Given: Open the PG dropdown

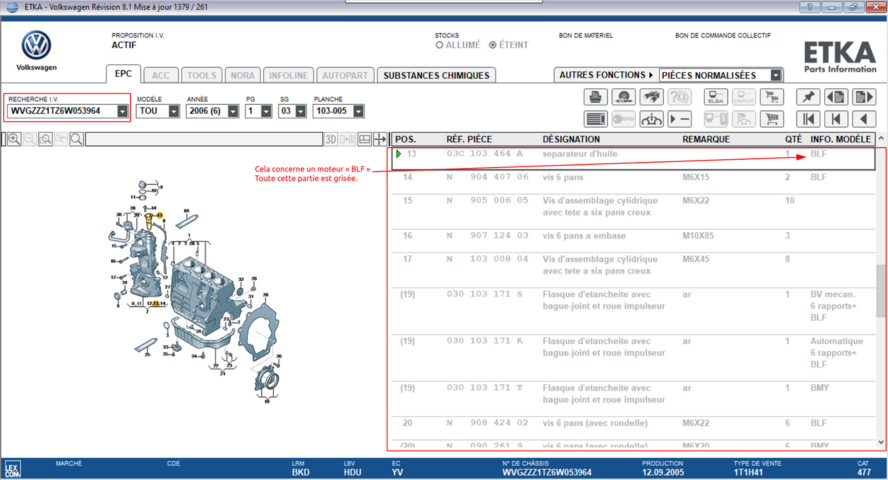Looking at the screenshot, I should click(266, 111).
